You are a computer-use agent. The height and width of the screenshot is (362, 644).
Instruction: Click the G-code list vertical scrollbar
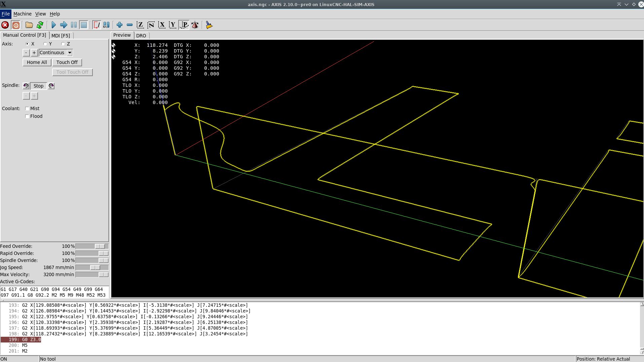tap(642, 328)
